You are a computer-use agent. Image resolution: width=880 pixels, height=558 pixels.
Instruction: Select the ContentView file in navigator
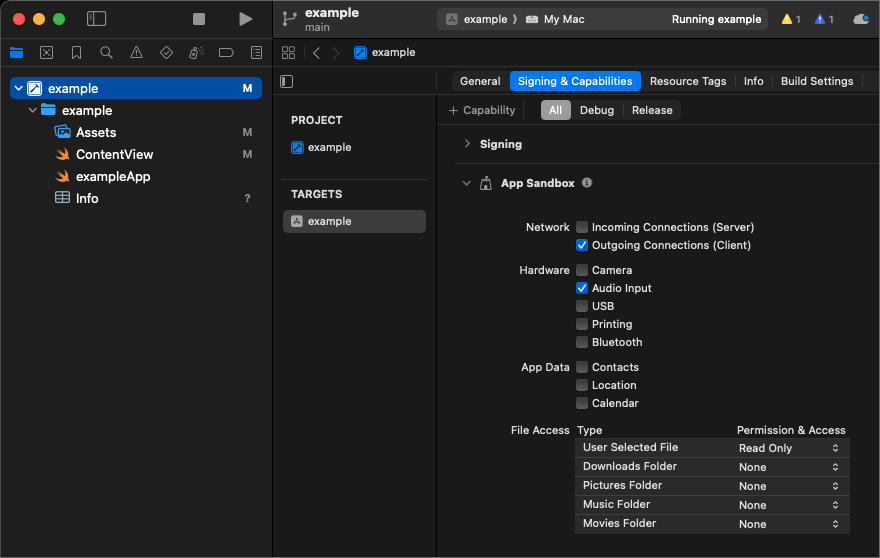pyautogui.click(x=114, y=154)
